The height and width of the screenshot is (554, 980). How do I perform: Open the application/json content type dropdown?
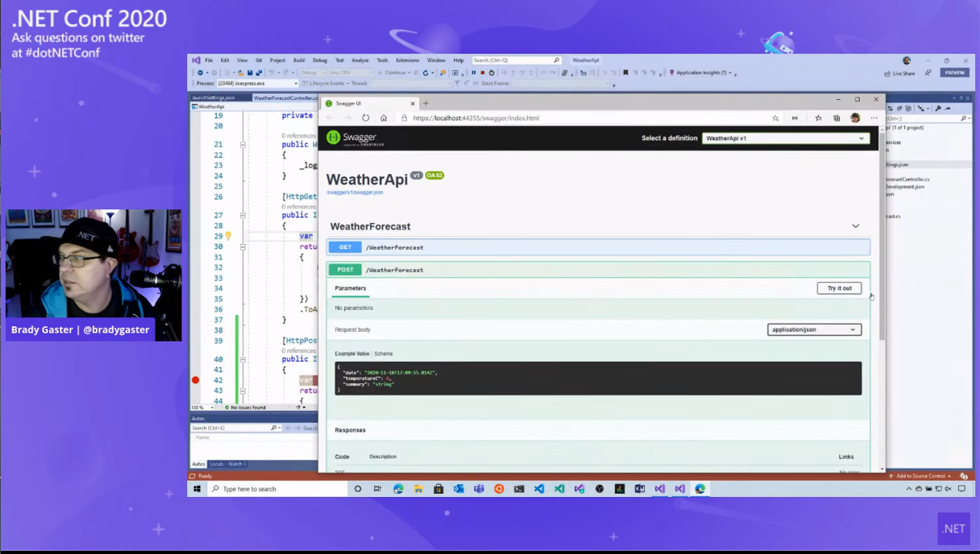pyautogui.click(x=814, y=329)
